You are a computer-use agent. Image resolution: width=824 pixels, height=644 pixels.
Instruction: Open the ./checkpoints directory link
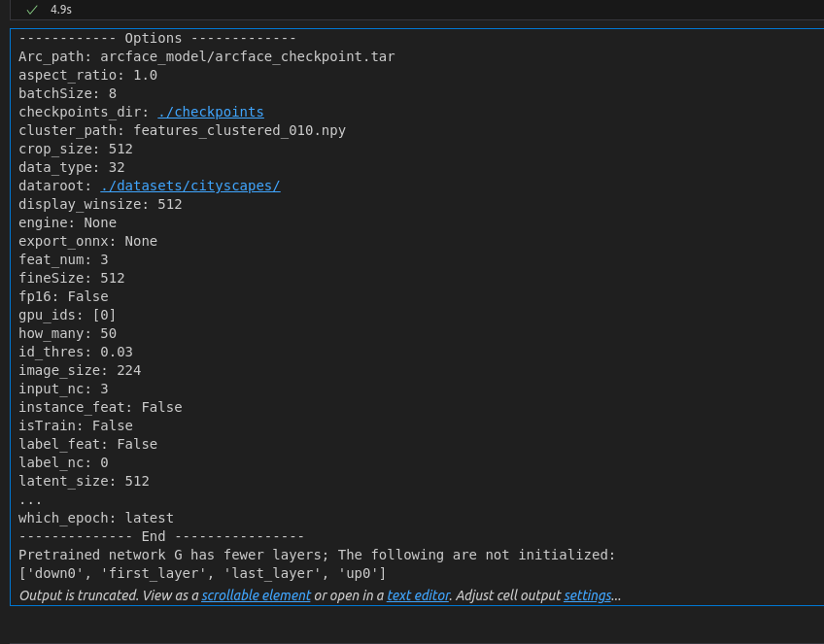point(210,112)
